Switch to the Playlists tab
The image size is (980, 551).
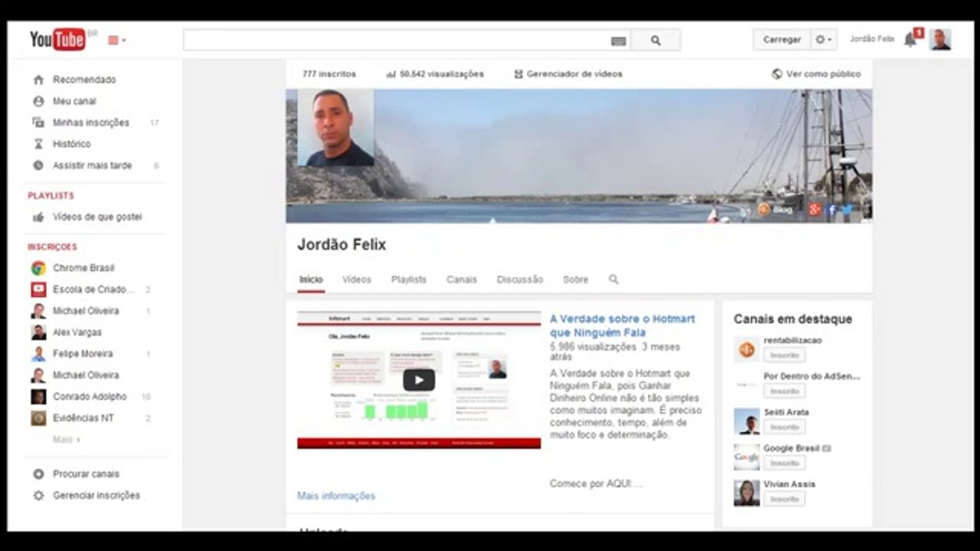409,280
